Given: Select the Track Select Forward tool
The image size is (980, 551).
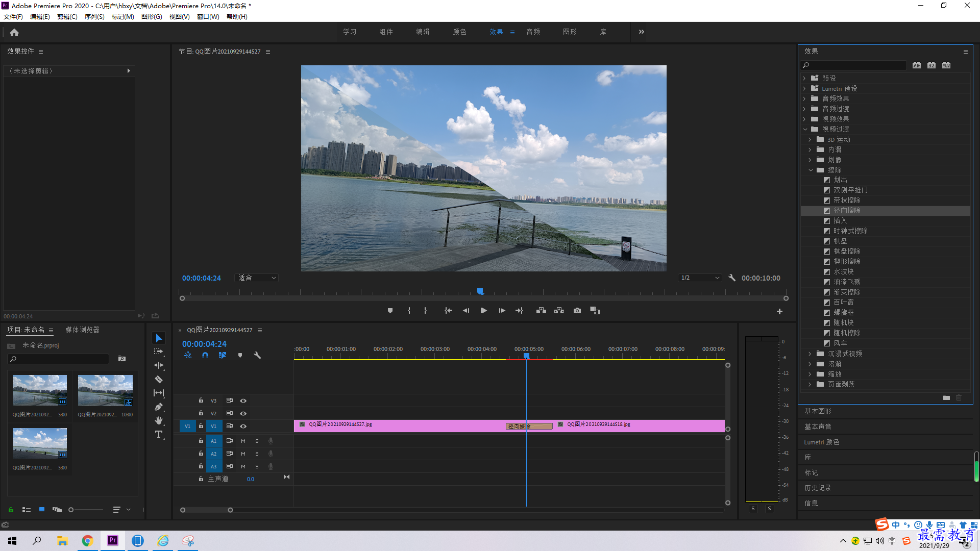Looking at the screenshot, I should coord(159,352).
